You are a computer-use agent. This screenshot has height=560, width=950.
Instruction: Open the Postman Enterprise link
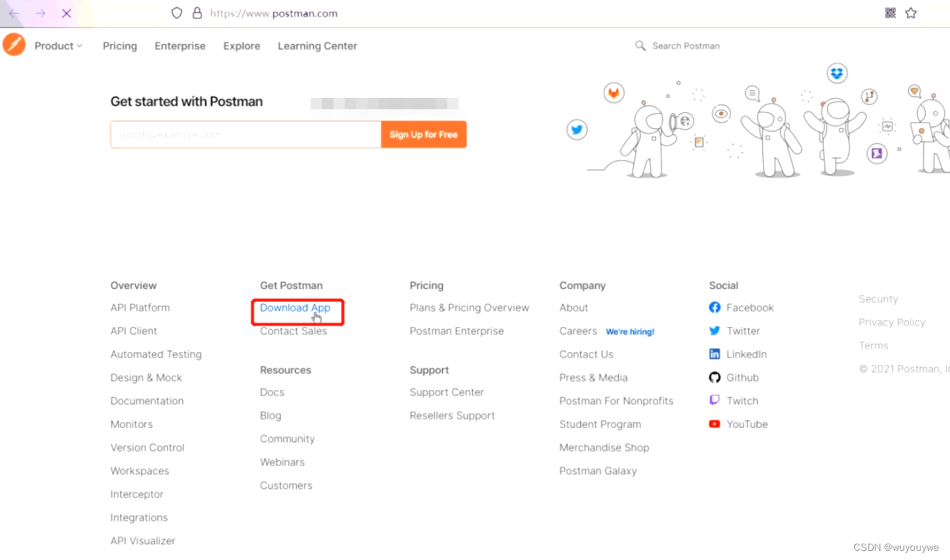(x=456, y=331)
